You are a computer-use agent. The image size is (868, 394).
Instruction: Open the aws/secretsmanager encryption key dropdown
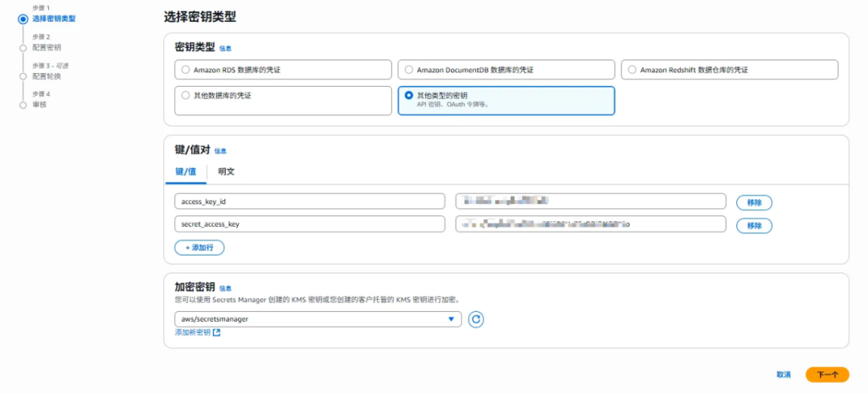[x=317, y=319]
